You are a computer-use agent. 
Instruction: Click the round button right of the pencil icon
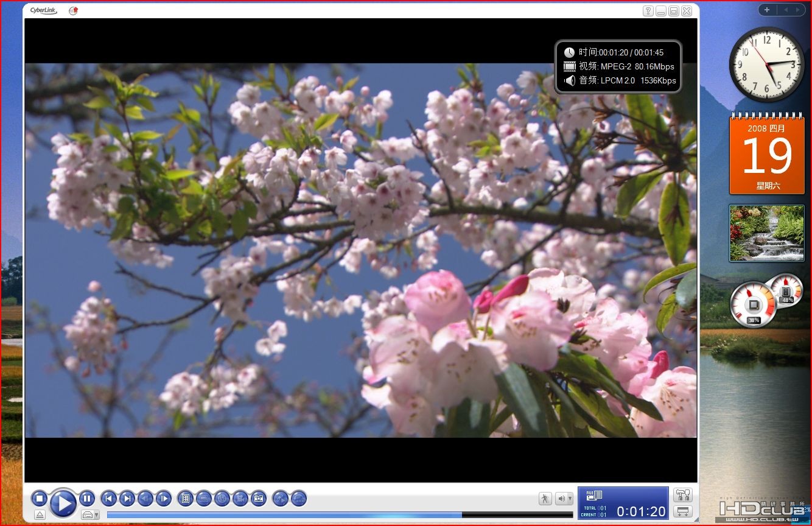pyautogui.click(x=298, y=499)
